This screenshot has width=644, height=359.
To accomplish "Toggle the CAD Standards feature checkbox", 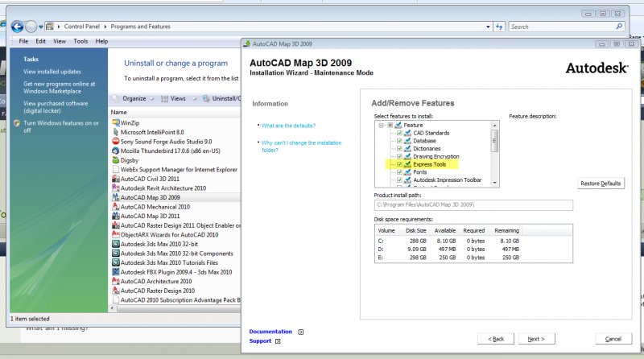I will [399, 133].
